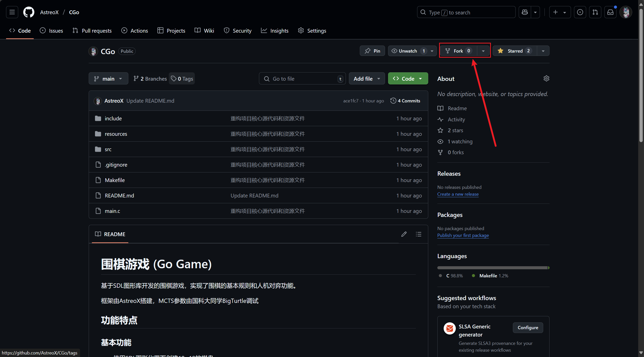Screen dimensions: 644x357
Task: Open the issues icon in top header
Action: [x=580, y=12]
